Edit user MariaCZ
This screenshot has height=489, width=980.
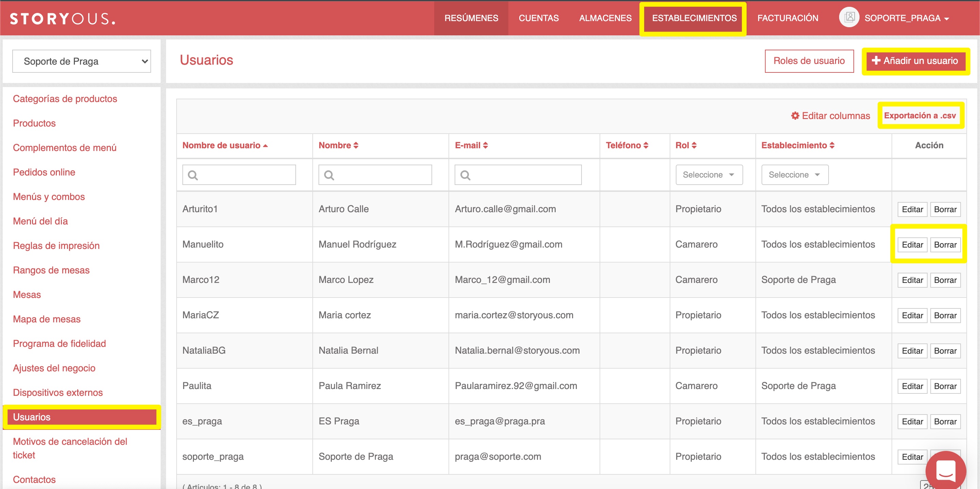coord(912,315)
